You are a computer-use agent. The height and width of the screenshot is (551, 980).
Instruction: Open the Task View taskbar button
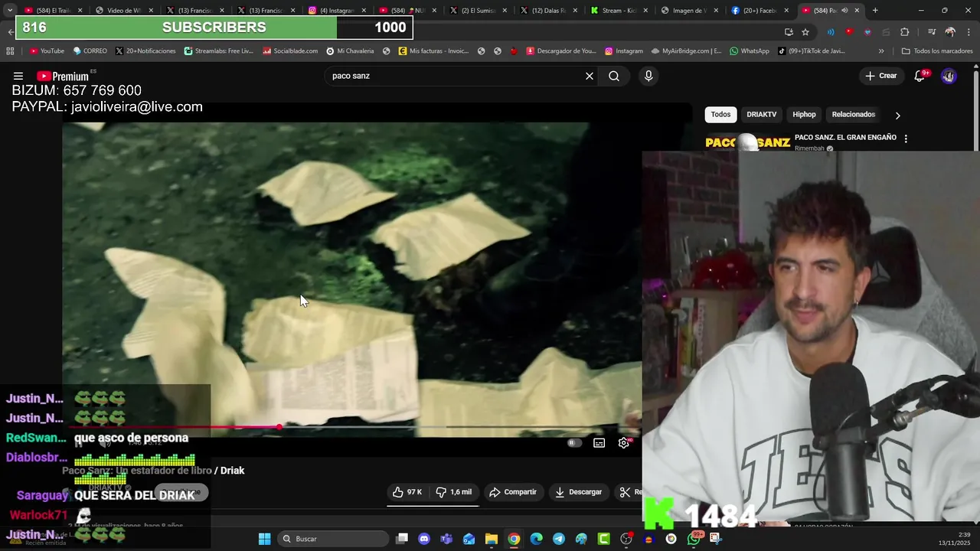[x=402, y=539]
